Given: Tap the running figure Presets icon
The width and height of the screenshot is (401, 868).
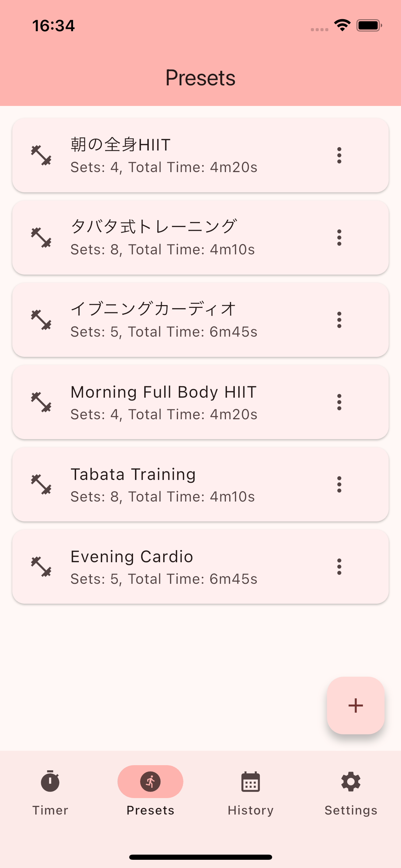Looking at the screenshot, I should click(150, 782).
